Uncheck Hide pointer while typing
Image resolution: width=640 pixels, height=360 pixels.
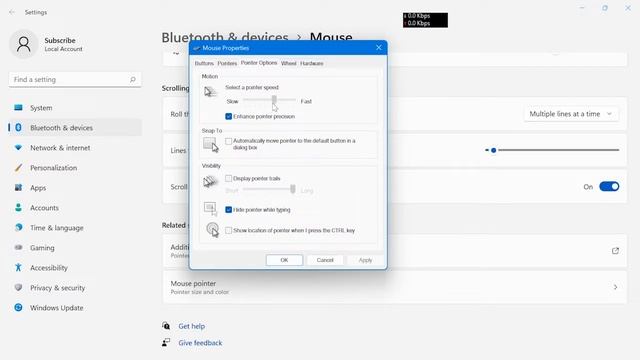click(x=229, y=210)
